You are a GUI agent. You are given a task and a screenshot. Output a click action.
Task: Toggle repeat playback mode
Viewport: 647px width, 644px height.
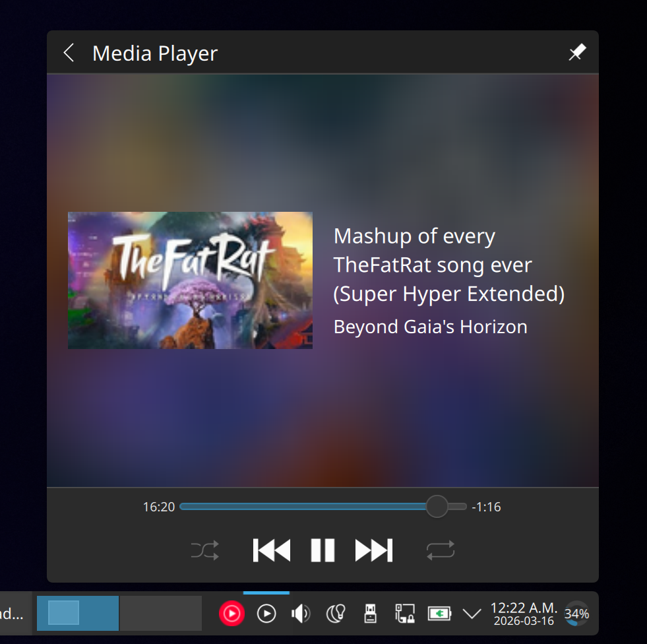(x=441, y=550)
